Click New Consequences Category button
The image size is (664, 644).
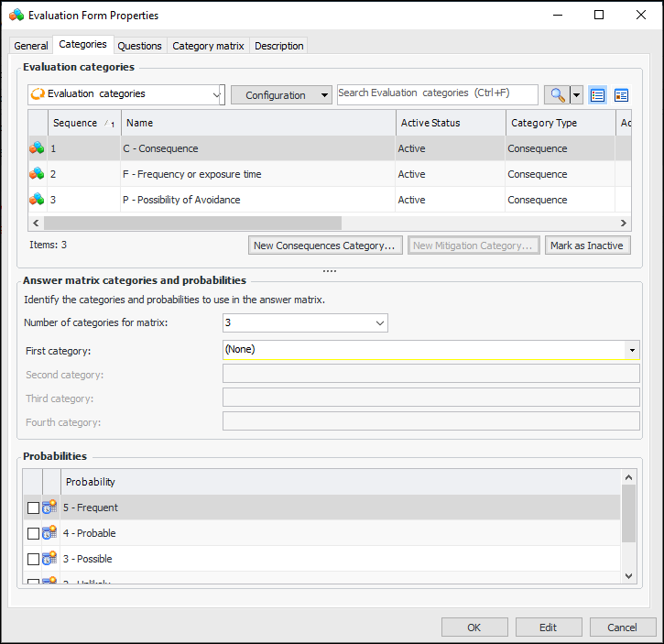(325, 246)
